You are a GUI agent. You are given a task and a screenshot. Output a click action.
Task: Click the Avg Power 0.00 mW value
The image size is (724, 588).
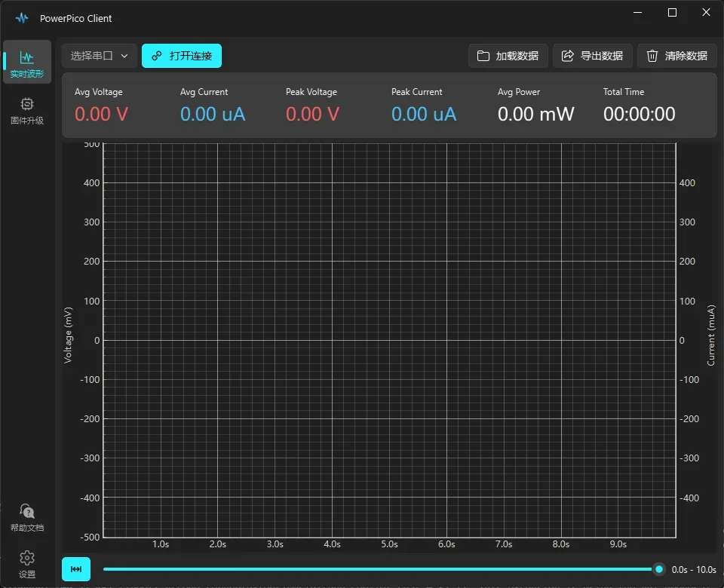536,114
